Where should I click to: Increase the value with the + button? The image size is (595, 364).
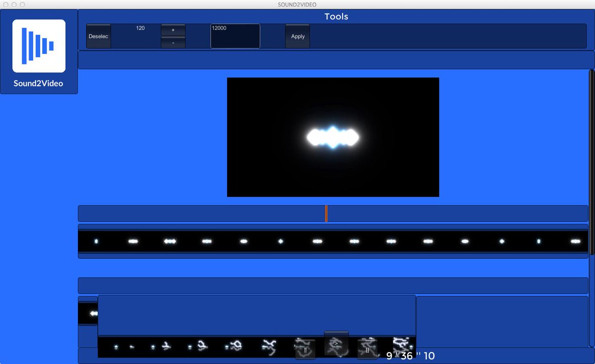pyautogui.click(x=173, y=30)
